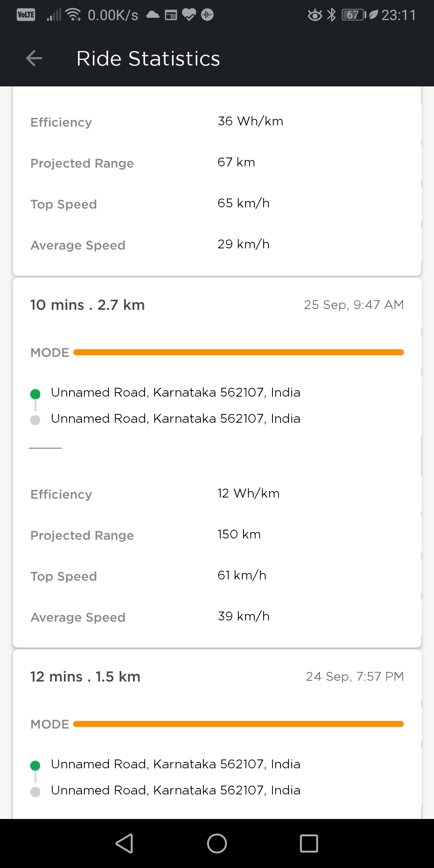Tap the VoLTE status icon
Viewport: 434px width, 868px height.
[x=26, y=15]
